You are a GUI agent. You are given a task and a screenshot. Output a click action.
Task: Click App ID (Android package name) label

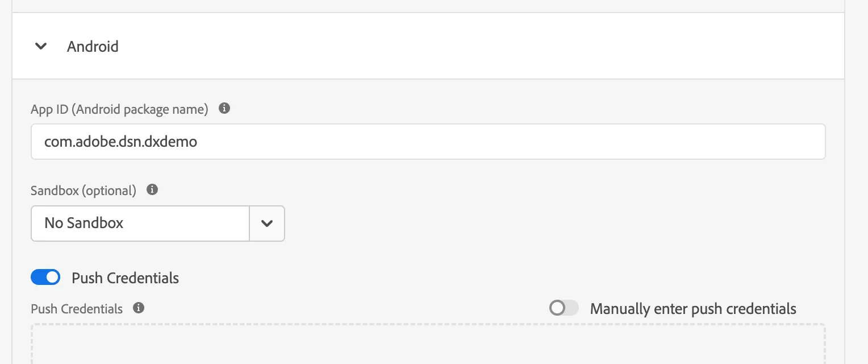pyautogui.click(x=119, y=109)
